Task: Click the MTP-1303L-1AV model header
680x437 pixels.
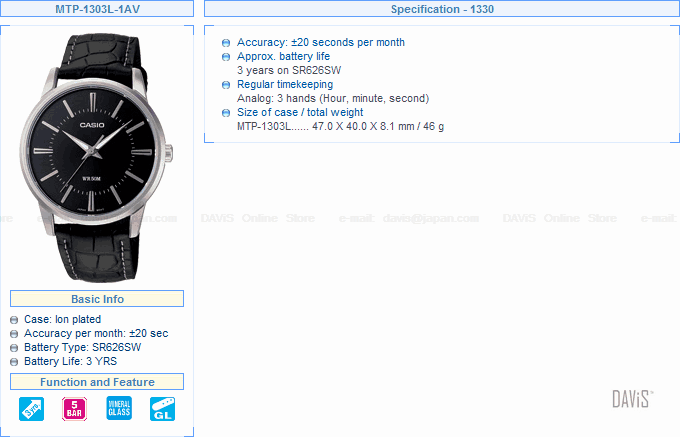Action: 97,9
